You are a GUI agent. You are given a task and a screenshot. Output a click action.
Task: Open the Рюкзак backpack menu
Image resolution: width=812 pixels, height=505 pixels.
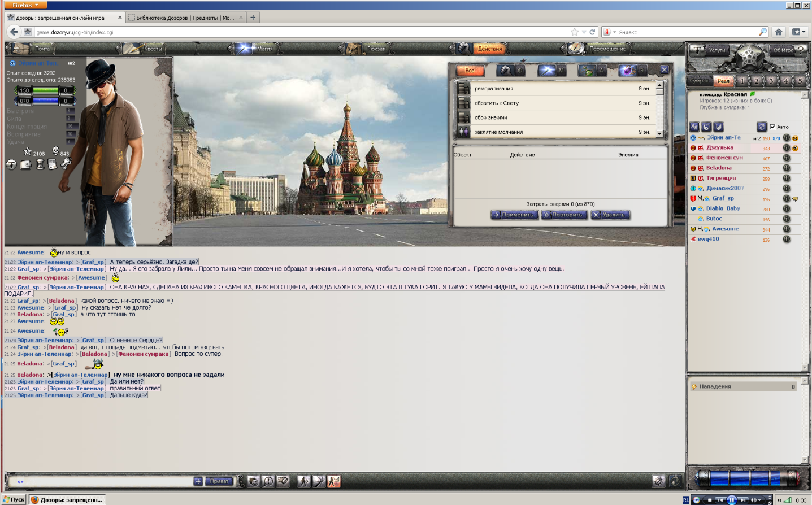tap(367, 49)
